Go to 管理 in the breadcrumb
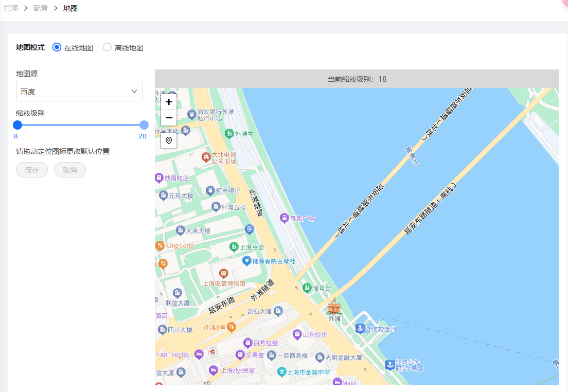The height and width of the screenshot is (392, 568). (x=11, y=8)
